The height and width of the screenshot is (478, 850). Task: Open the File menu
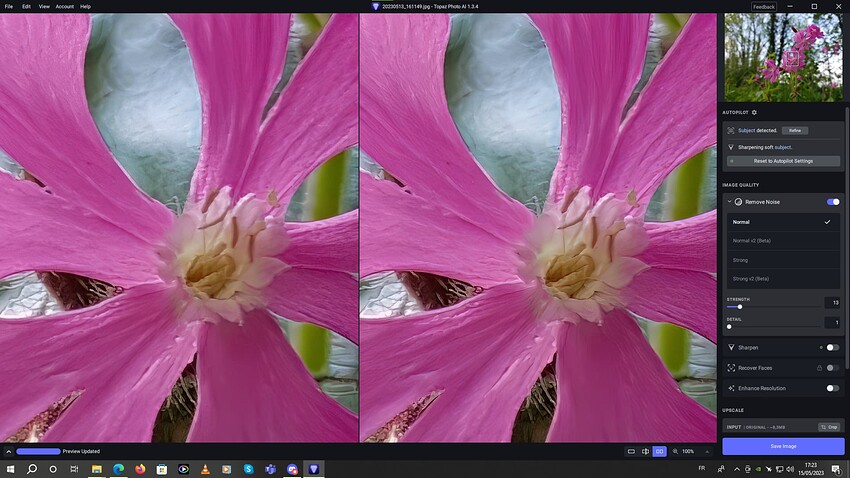(x=9, y=7)
